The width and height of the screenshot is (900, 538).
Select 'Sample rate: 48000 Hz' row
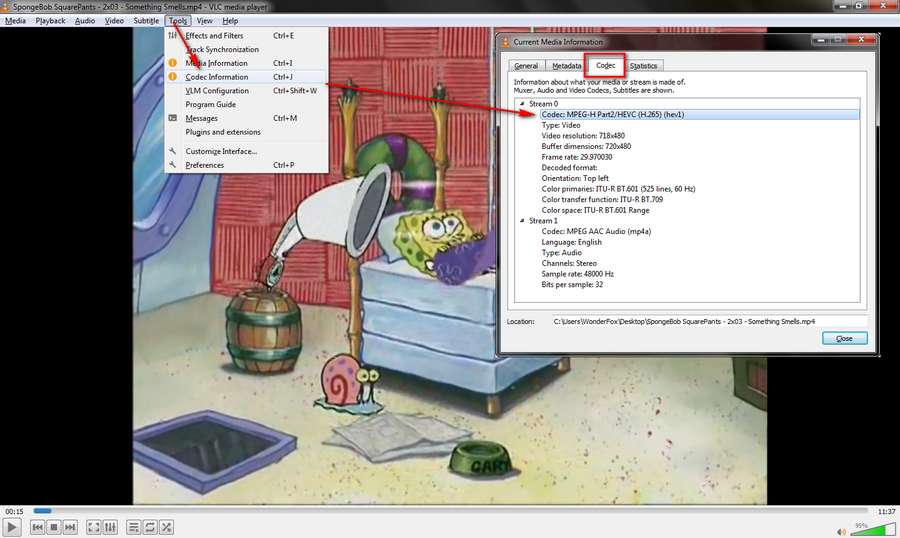[577, 274]
